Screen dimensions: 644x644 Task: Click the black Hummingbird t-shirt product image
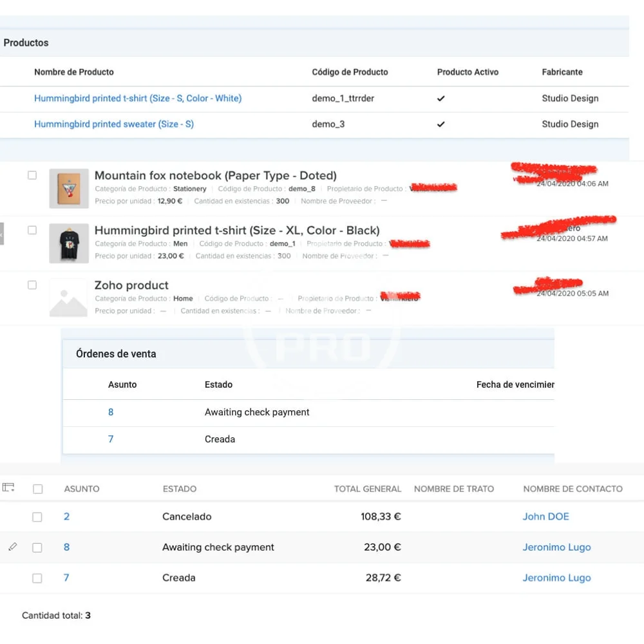(x=68, y=243)
